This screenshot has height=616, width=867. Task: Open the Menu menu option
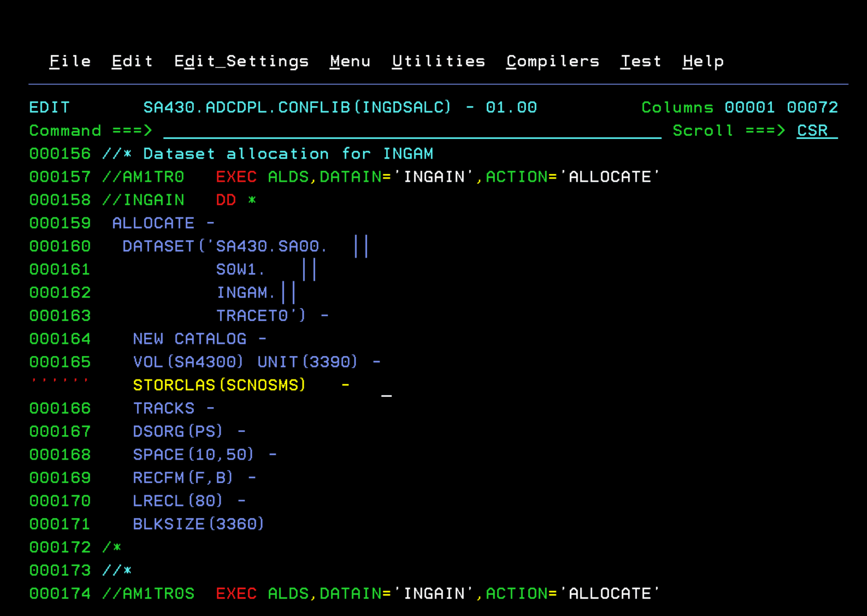click(350, 61)
